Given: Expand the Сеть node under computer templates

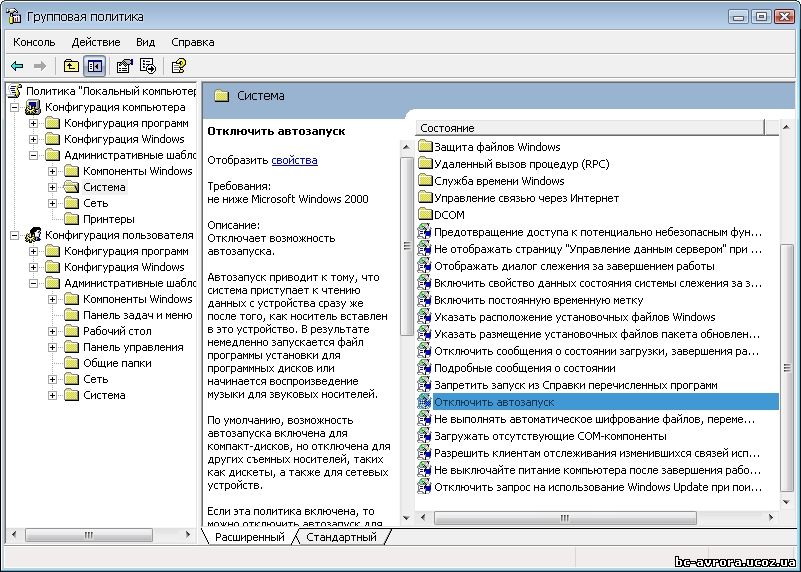Looking at the screenshot, I should pos(52,203).
